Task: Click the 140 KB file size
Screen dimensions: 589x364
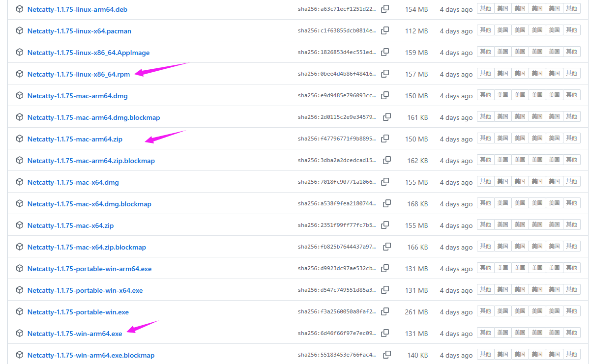Action: pyautogui.click(x=417, y=355)
